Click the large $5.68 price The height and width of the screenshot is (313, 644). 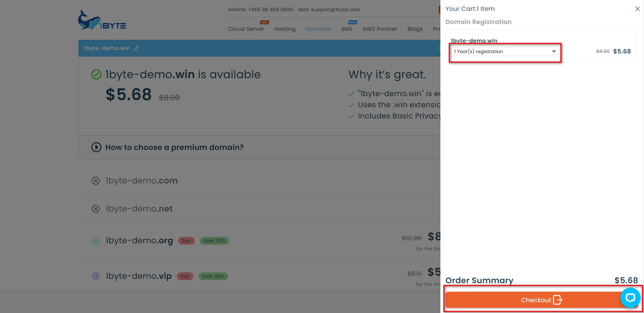coord(129,94)
